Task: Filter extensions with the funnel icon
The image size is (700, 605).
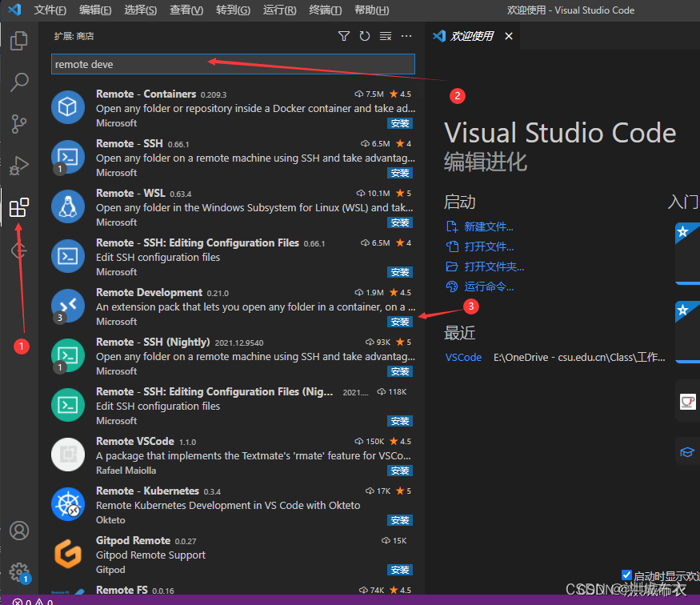Action: point(344,36)
